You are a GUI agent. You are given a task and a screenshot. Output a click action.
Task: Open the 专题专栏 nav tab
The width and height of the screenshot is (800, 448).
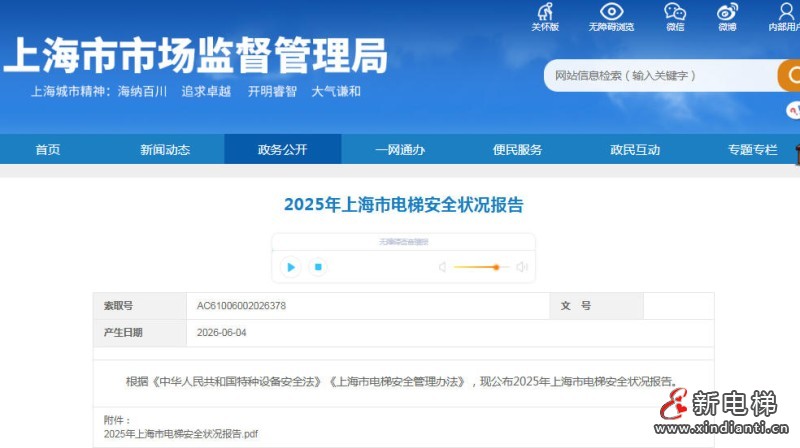point(753,150)
